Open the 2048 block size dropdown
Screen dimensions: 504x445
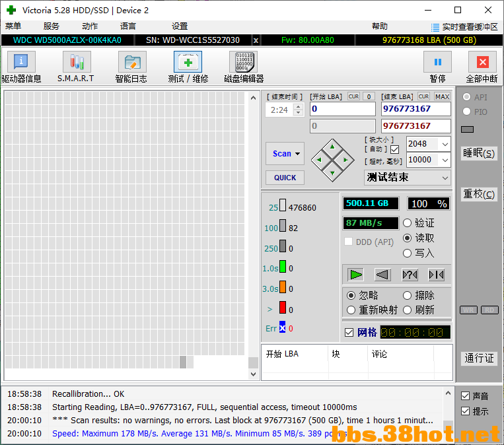pyautogui.click(x=445, y=145)
